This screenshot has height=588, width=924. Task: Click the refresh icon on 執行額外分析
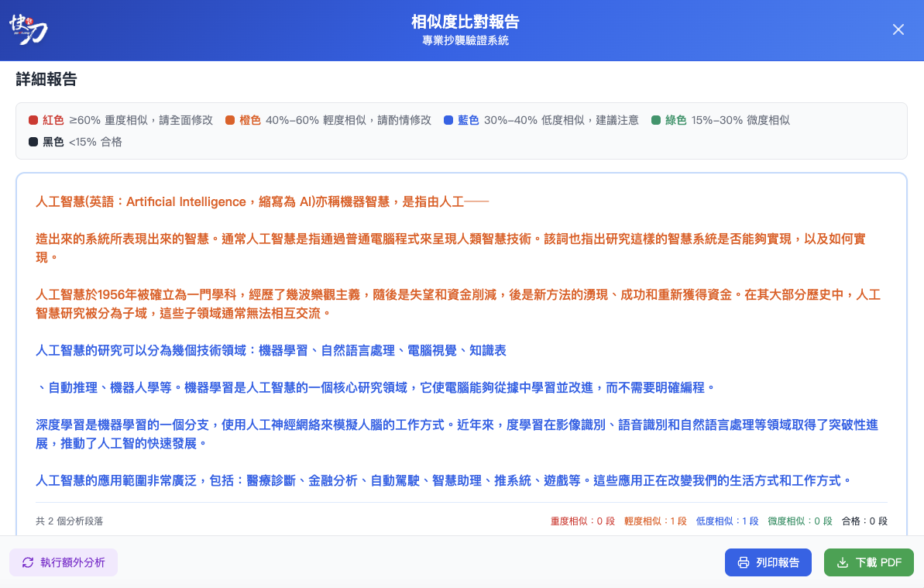tap(26, 562)
